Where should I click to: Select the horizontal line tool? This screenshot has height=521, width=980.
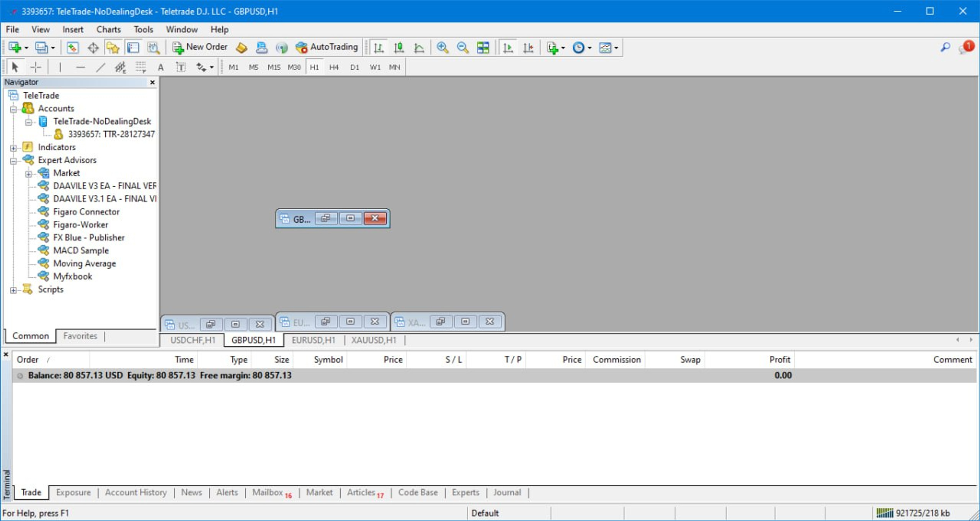[80, 67]
